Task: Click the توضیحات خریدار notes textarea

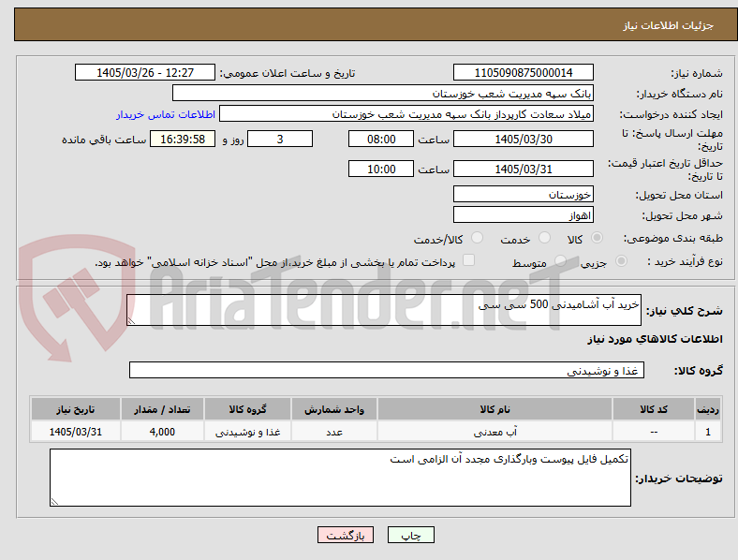Action: pos(340,478)
